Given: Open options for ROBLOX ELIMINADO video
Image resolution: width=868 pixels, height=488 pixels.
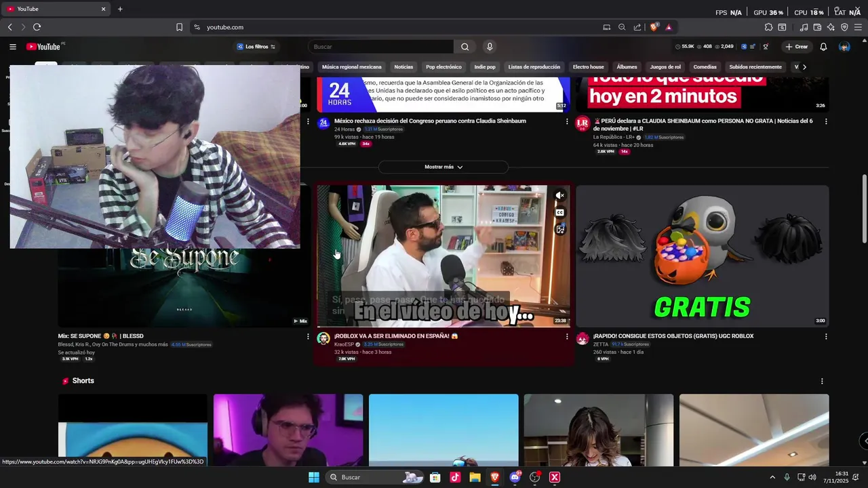Looking at the screenshot, I should 567,336.
